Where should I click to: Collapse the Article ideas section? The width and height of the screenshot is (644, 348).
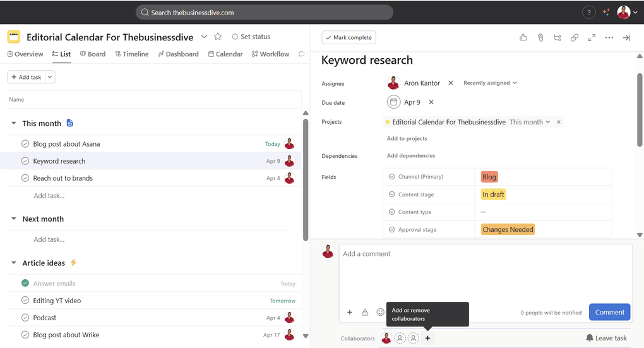[x=13, y=263]
